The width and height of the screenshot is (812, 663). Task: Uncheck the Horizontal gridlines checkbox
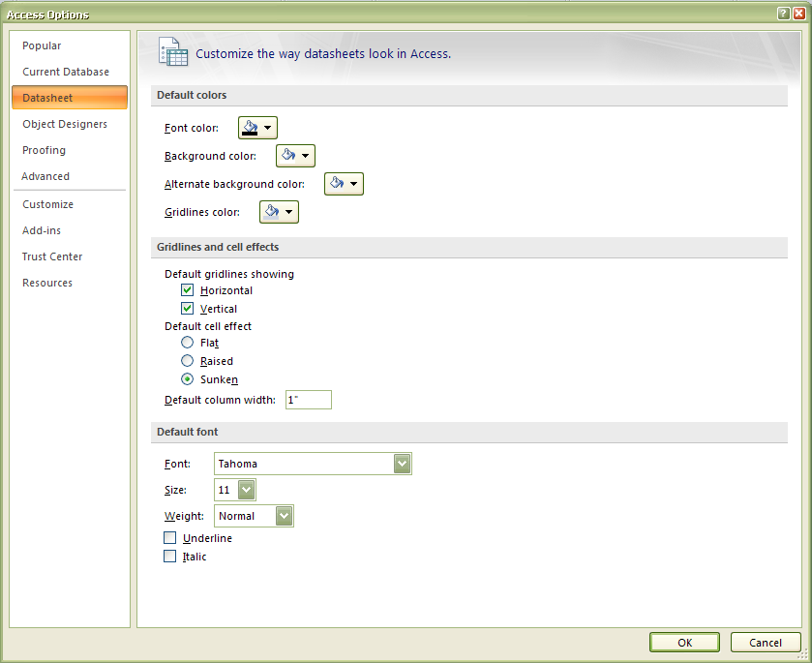pyautogui.click(x=187, y=290)
